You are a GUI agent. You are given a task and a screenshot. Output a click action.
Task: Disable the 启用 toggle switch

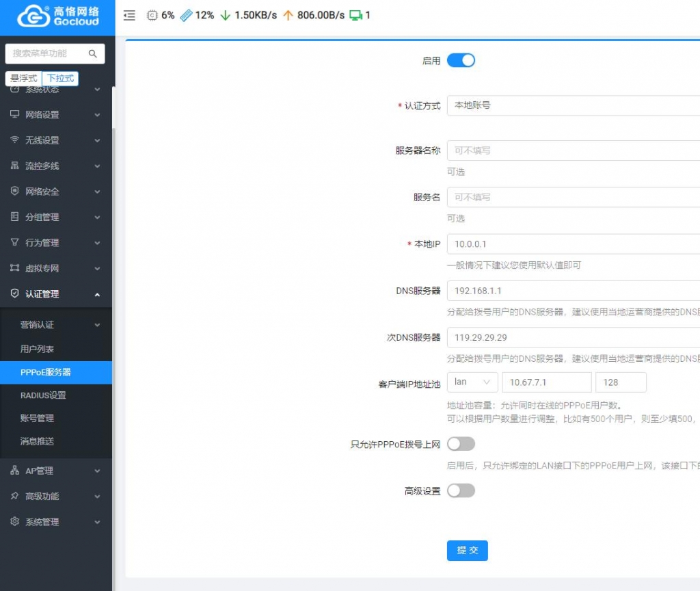(x=461, y=60)
